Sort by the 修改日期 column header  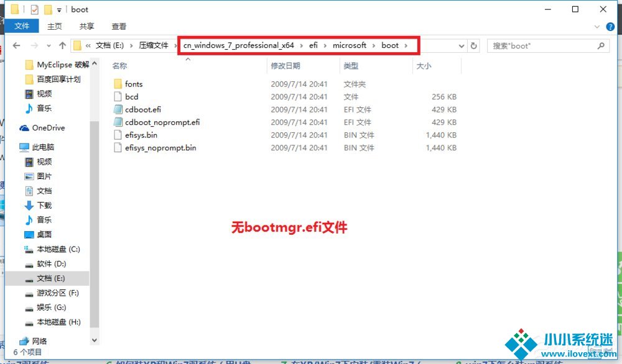(285, 66)
